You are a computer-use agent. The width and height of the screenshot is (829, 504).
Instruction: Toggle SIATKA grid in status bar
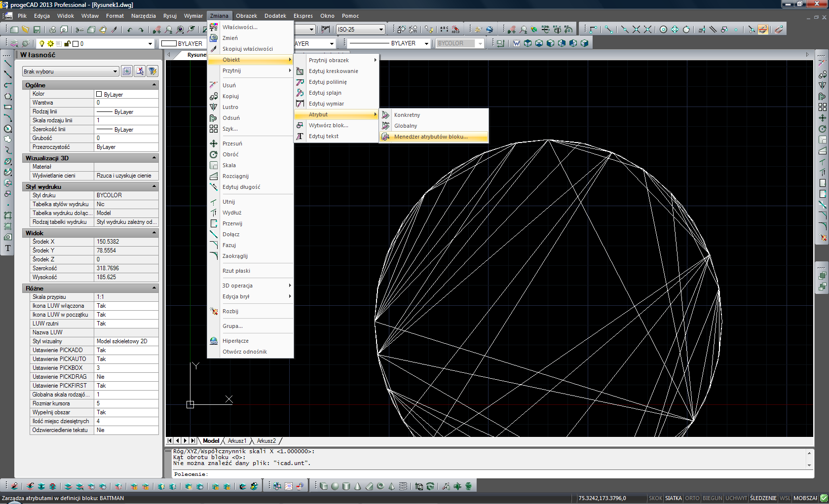(673, 498)
